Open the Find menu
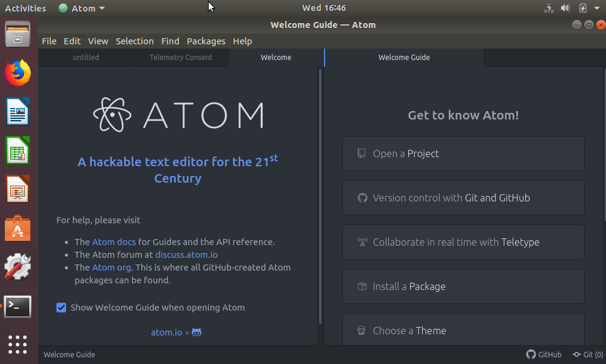The width and height of the screenshot is (606, 364). 170,41
